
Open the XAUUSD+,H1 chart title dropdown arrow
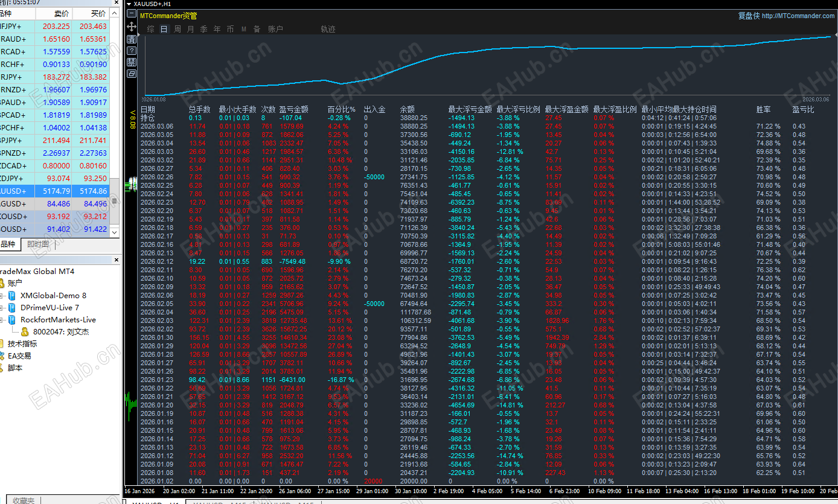coord(129,4)
